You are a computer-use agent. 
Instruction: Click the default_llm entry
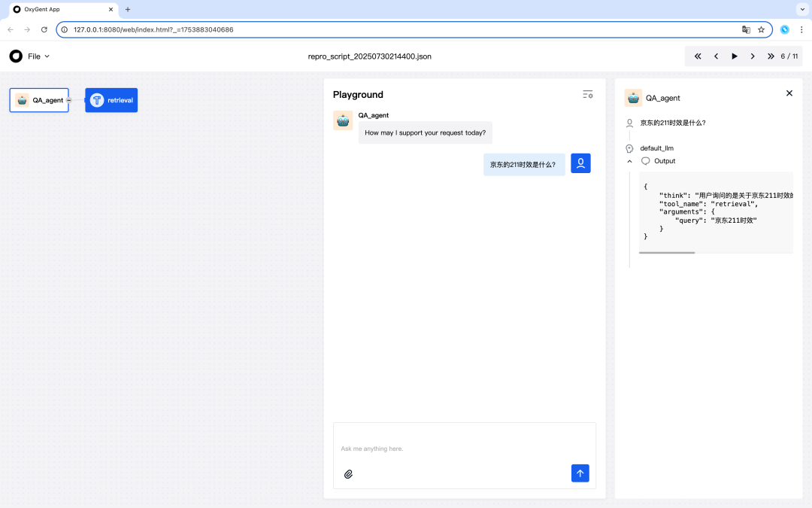click(x=656, y=148)
